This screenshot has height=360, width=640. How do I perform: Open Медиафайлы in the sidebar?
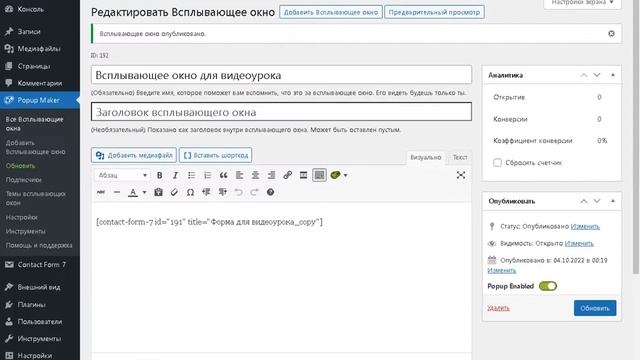point(40,49)
